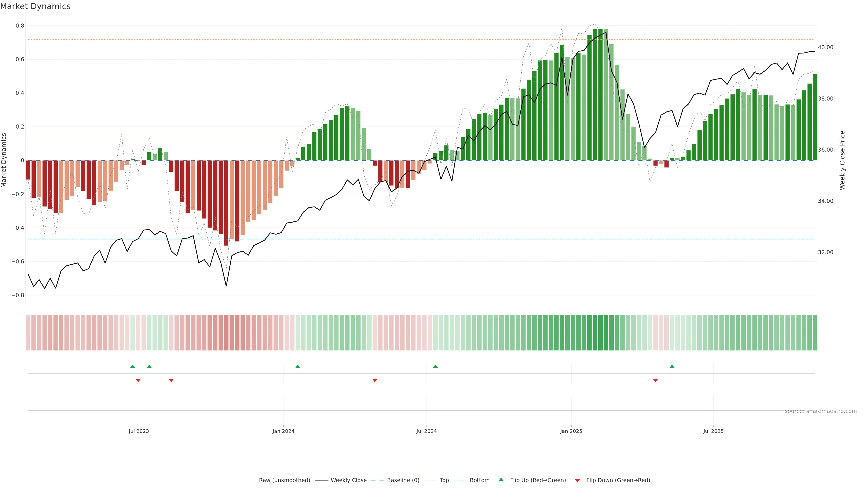Click the 40.00 price axis label

pyautogui.click(x=825, y=47)
